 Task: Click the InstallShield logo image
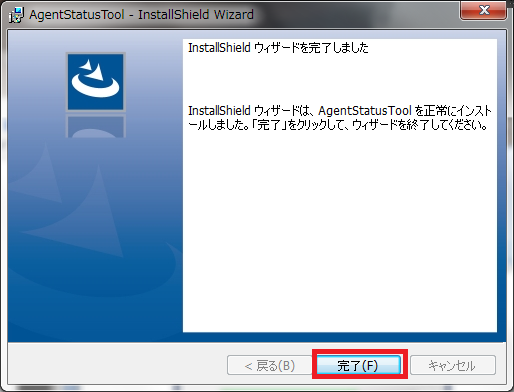[x=96, y=82]
